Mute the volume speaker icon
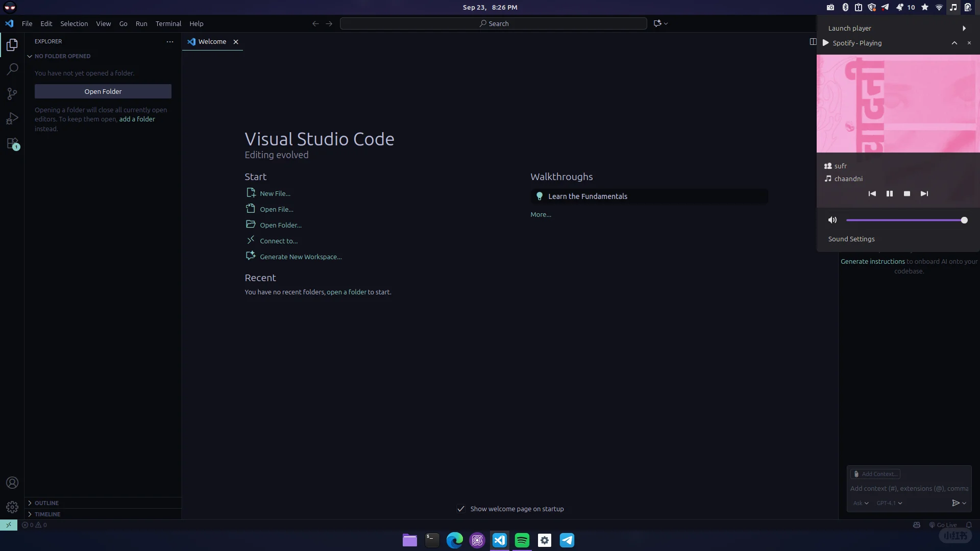Screen dimensions: 980x551 coord(832,220)
